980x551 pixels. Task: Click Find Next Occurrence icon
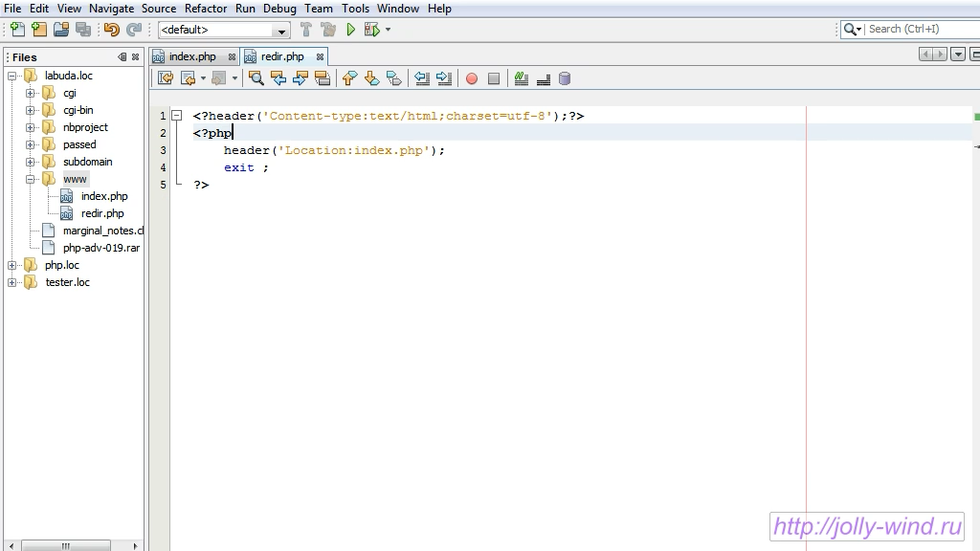pyautogui.click(x=301, y=78)
